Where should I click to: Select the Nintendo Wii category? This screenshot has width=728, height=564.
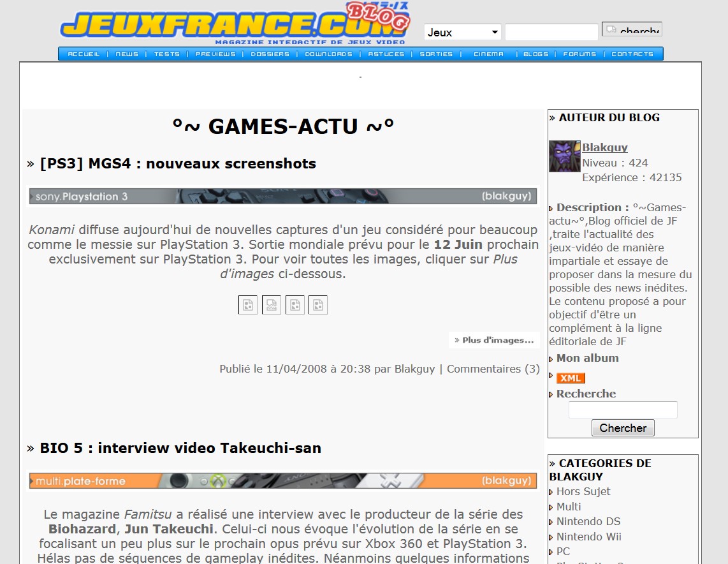pyautogui.click(x=589, y=537)
